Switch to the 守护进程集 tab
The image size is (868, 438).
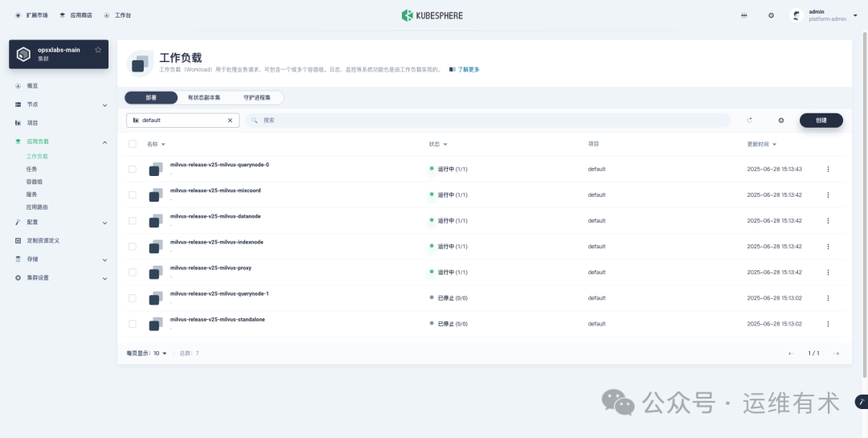point(257,97)
